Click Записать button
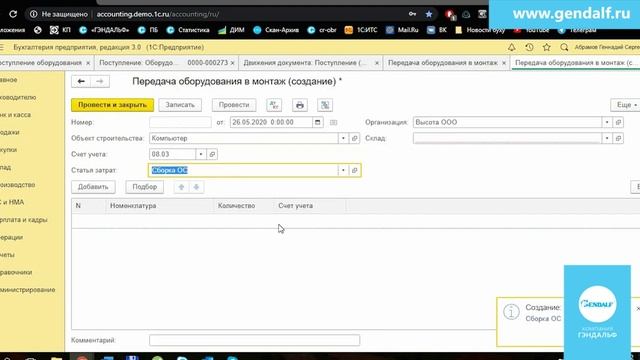 (x=180, y=105)
